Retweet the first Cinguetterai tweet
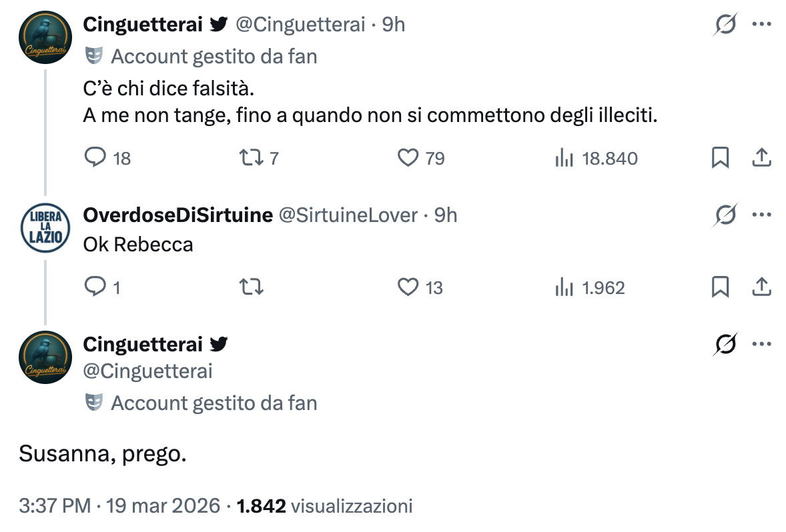This screenshot has width=786, height=532. tap(251, 158)
